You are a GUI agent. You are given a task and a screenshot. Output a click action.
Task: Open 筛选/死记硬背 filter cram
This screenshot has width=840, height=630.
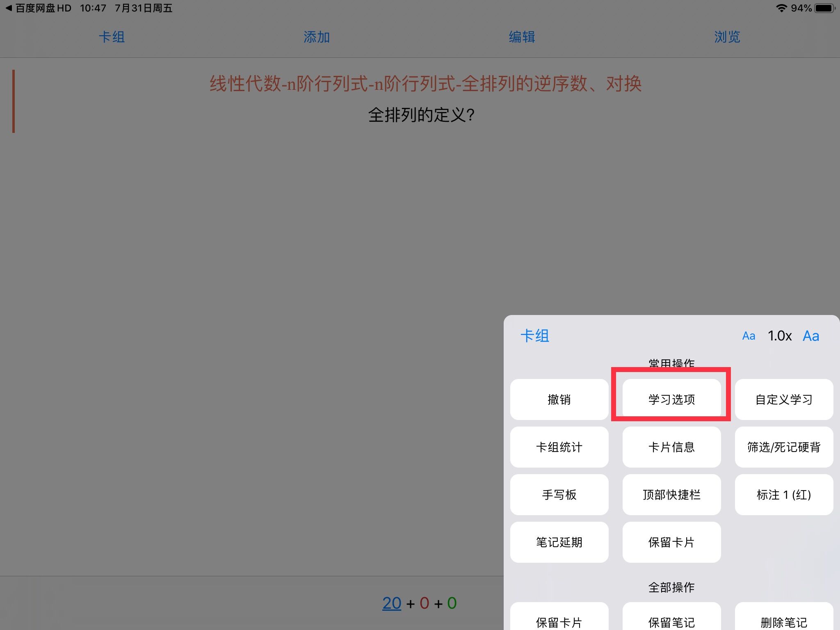point(784,447)
